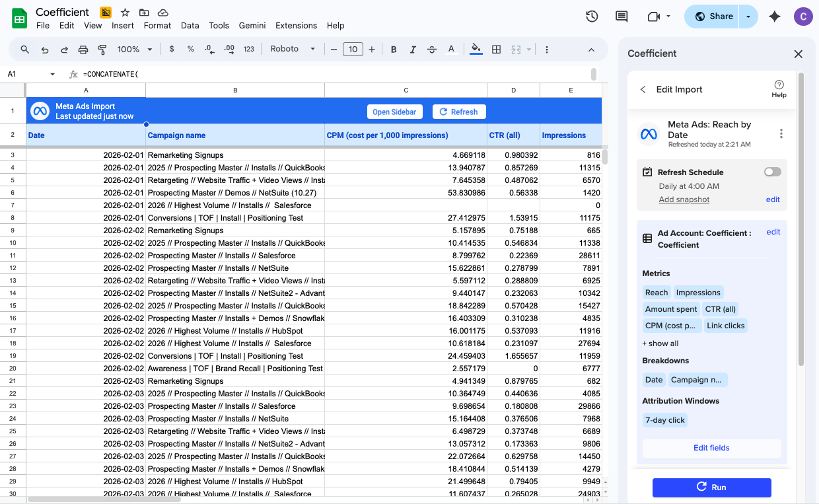Open the borders tool
The height and width of the screenshot is (504, 819).
tap(496, 49)
